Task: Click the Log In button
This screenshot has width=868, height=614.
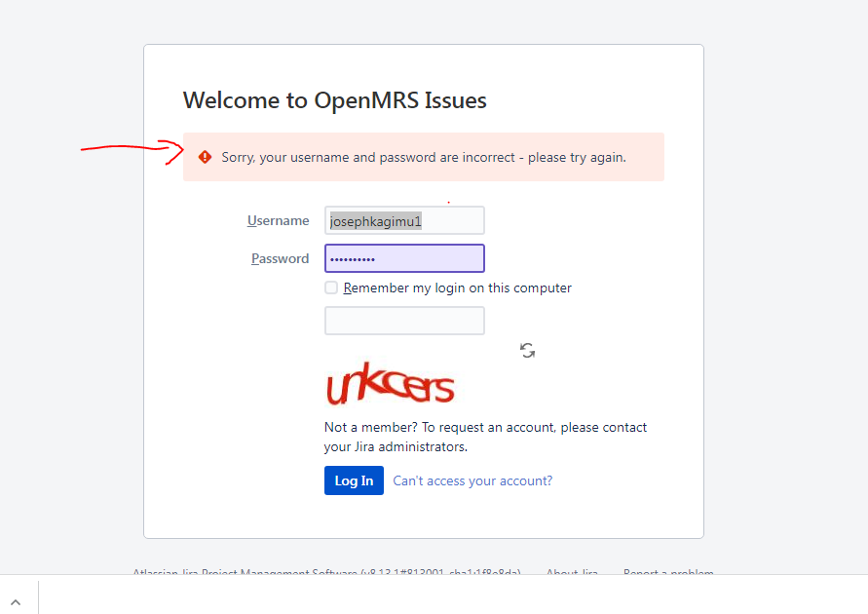Action: (x=354, y=480)
